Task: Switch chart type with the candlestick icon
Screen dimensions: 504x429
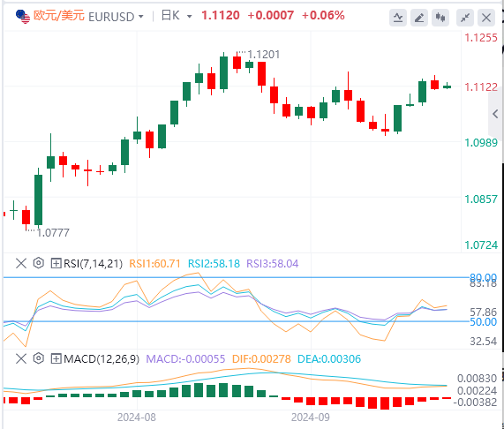Action: pos(440,18)
